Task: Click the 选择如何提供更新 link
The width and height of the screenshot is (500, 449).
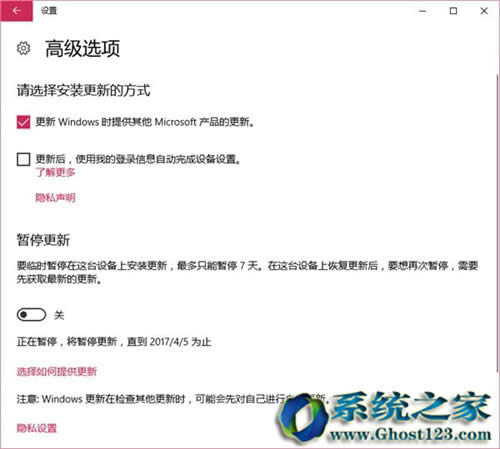Action: [x=57, y=371]
